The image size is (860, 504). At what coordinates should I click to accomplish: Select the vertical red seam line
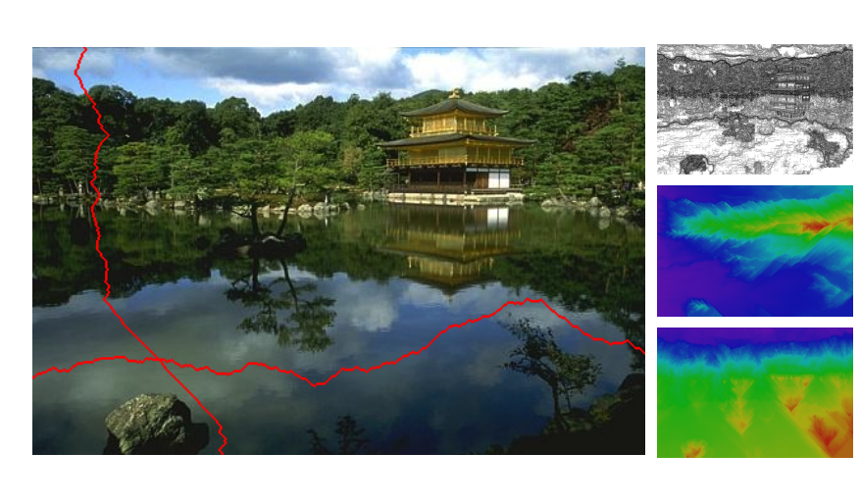pyautogui.click(x=137, y=251)
